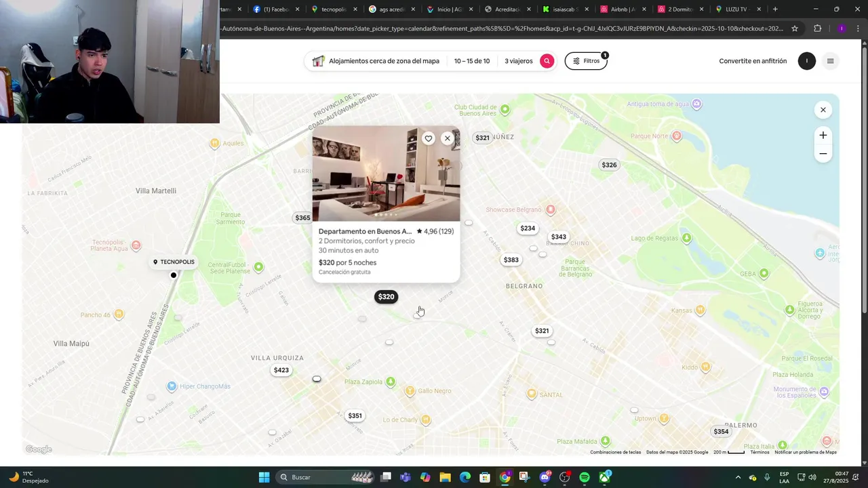This screenshot has width=868, height=488.
Task: Zoom in the map with plus button
Action: (823, 135)
